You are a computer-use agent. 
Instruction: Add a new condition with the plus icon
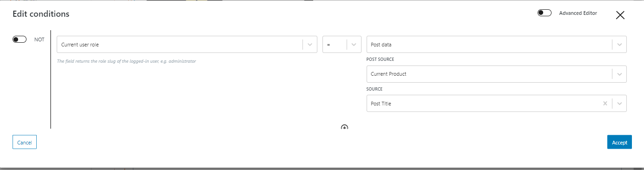click(345, 127)
